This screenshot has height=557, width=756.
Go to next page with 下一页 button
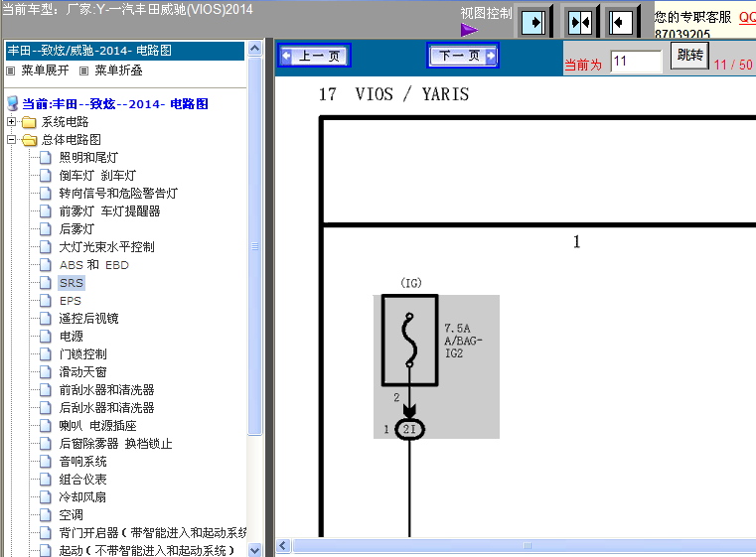pyautogui.click(x=462, y=56)
